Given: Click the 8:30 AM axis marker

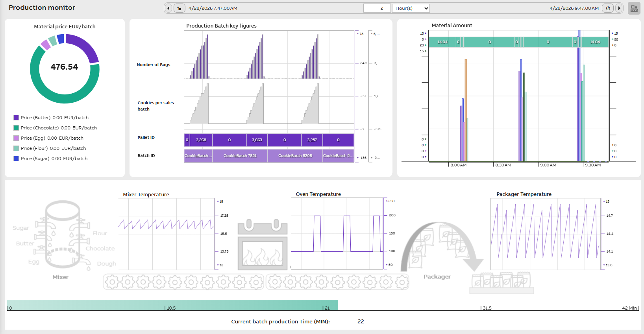Looking at the screenshot, I should coord(503,165).
